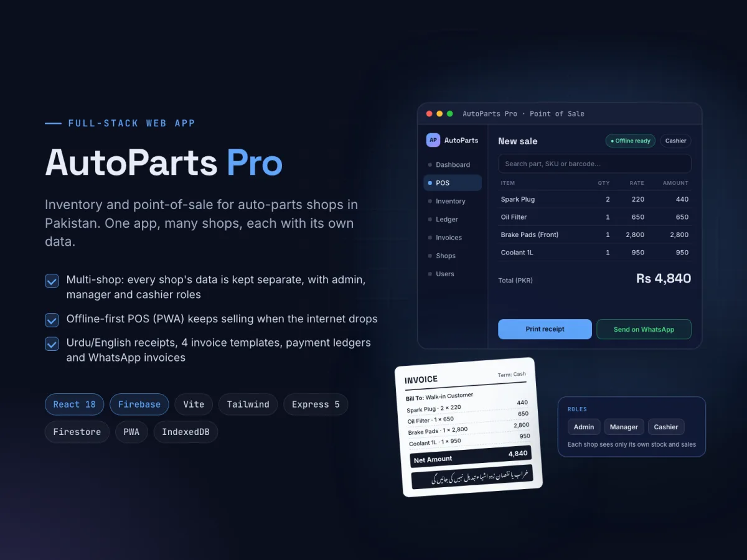Click the Net Amount bar on invoice
This screenshot has height=560, width=747.
[471, 456]
